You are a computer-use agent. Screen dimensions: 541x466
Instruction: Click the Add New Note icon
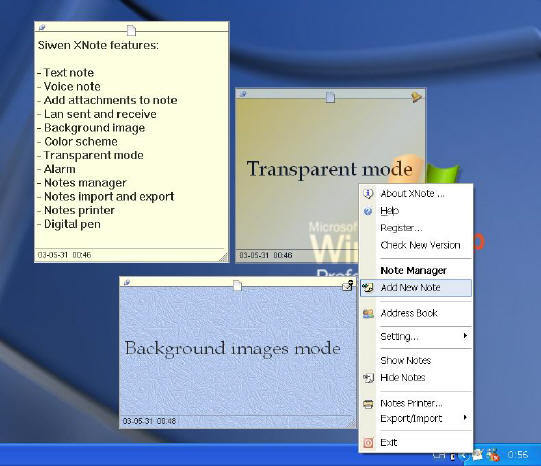(368, 288)
